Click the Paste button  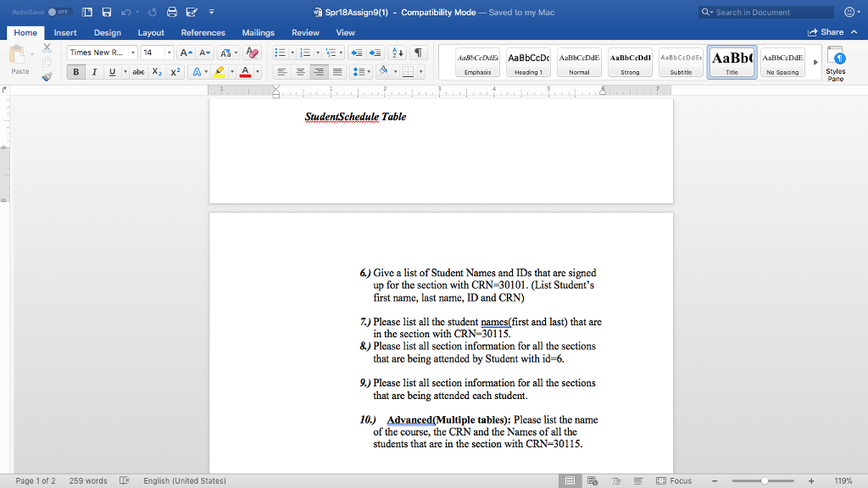(19, 59)
